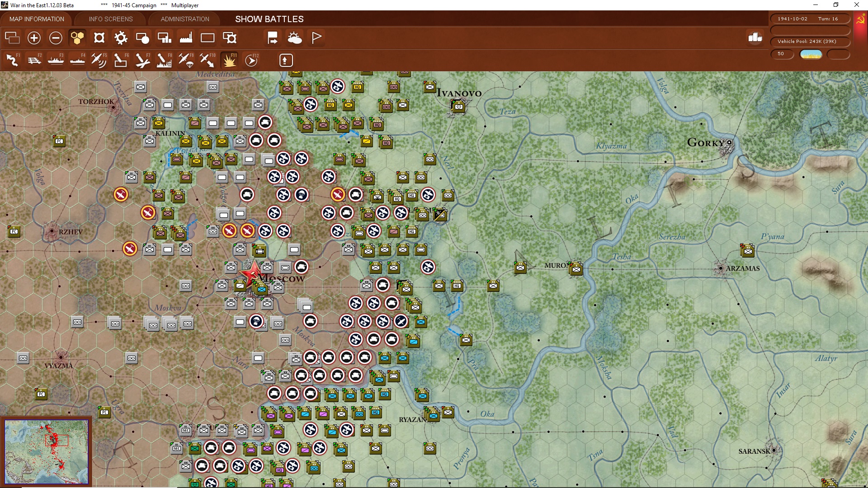Click the rectangle with cornered square icon
Image resolution: width=868 pixels, height=488 pixels.
pos(230,38)
